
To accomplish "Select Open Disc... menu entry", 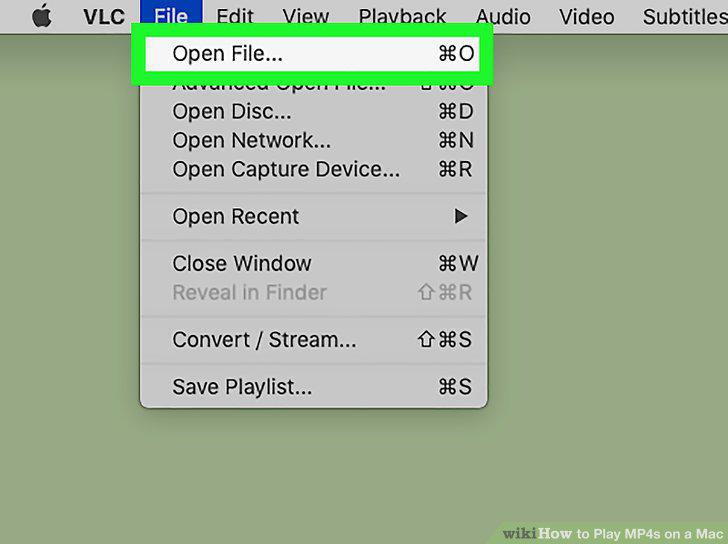I will click(313, 111).
